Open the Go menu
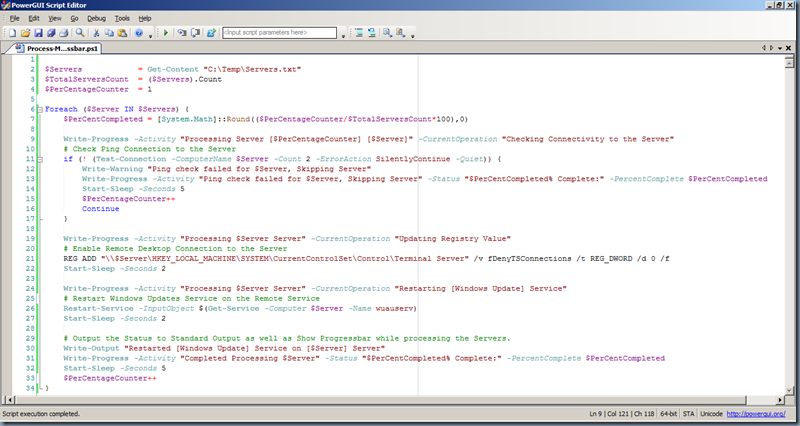The image size is (800, 426). coord(74,18)
